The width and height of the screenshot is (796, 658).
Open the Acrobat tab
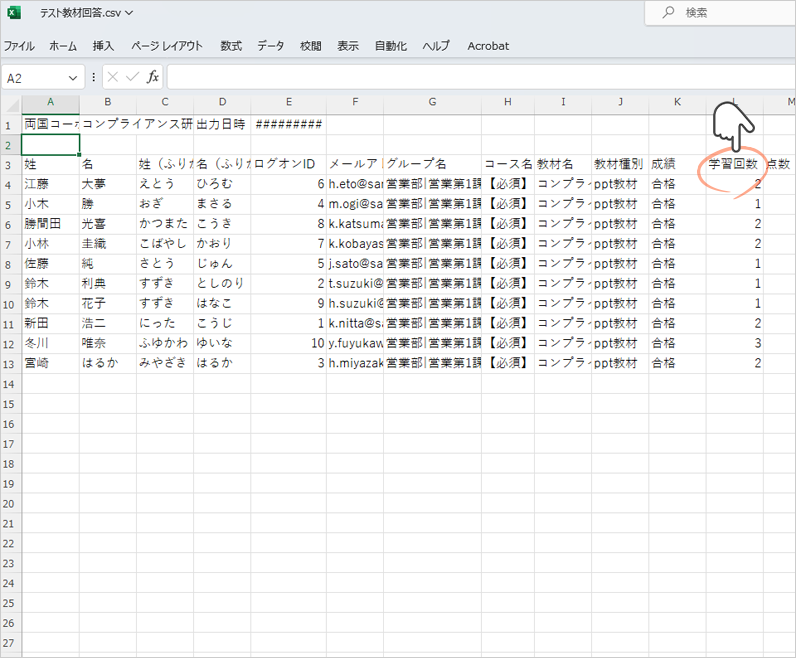[x=488, y=46]
